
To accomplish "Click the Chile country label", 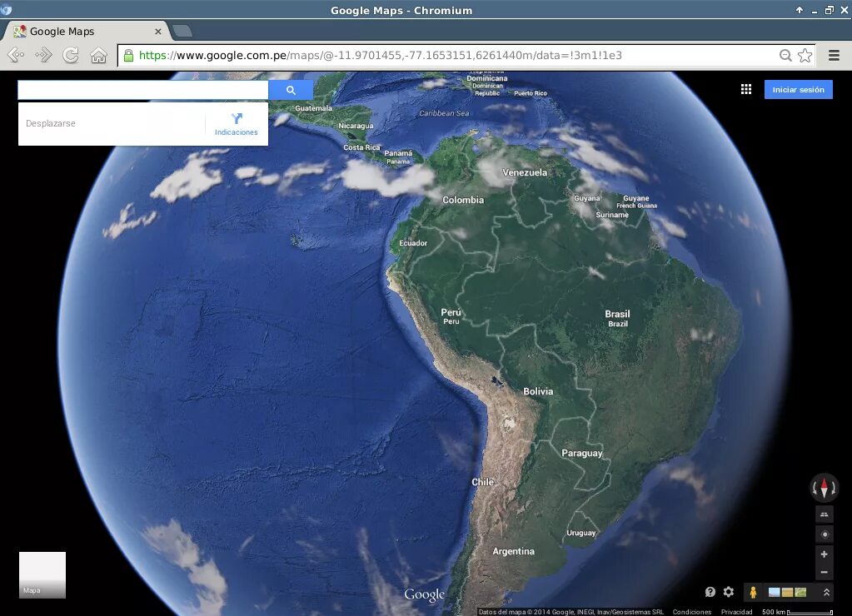I will coord(482,482).
